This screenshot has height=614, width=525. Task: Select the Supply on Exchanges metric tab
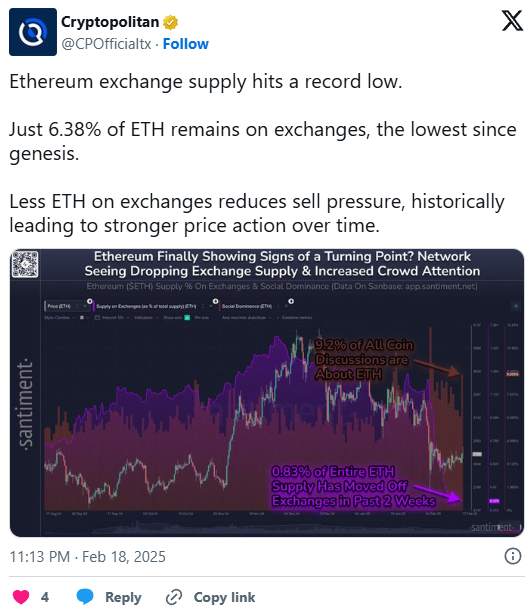pos(146,306)
